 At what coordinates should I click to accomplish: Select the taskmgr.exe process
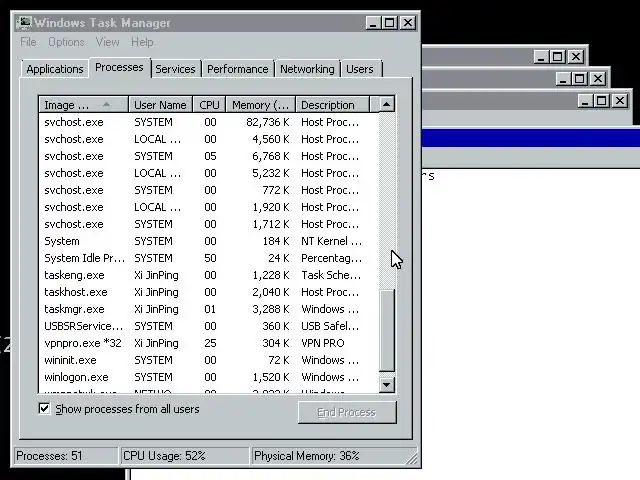(x=208, y=309)
